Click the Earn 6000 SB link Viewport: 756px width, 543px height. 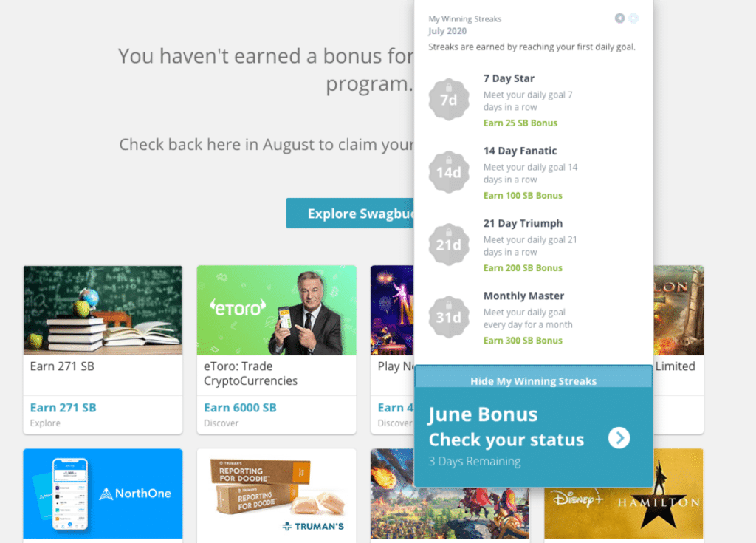pos(240,408)
